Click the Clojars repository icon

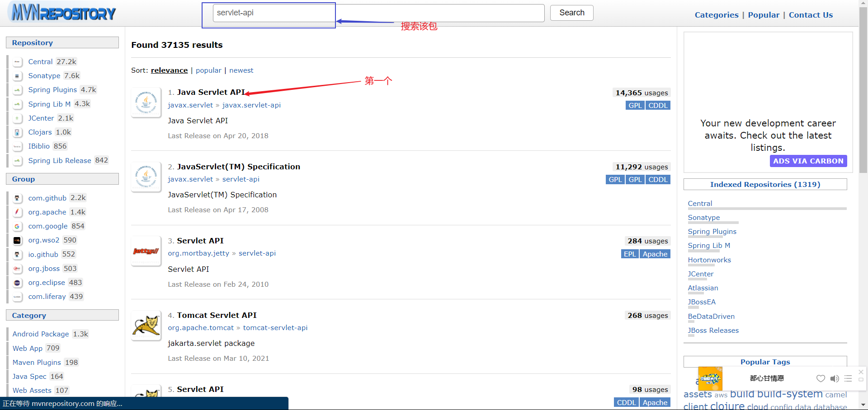tap(18, 132)
